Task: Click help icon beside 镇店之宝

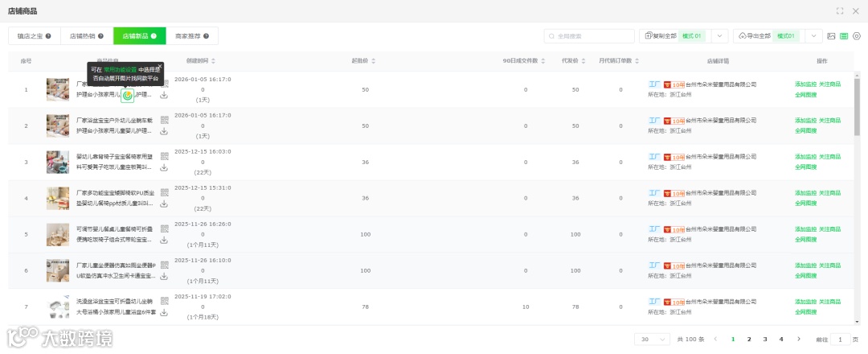Action: [48, 36]
